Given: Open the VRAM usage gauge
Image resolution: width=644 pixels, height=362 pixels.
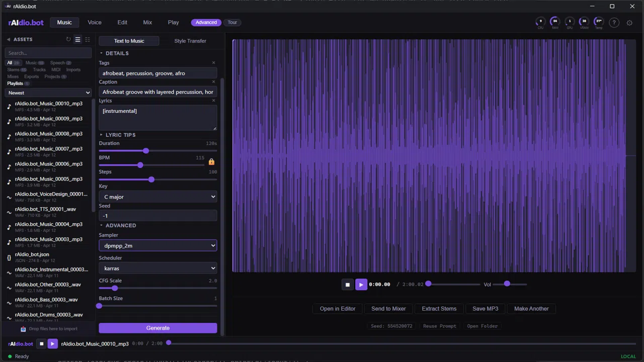Looking at the screenshot, I should 584,22.
